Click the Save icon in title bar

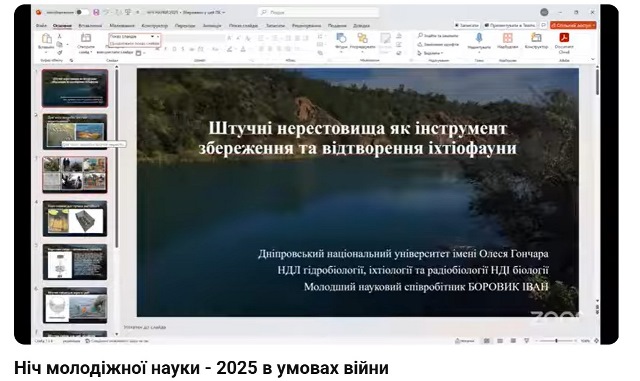pyautogui.click(x=96, y=12)
